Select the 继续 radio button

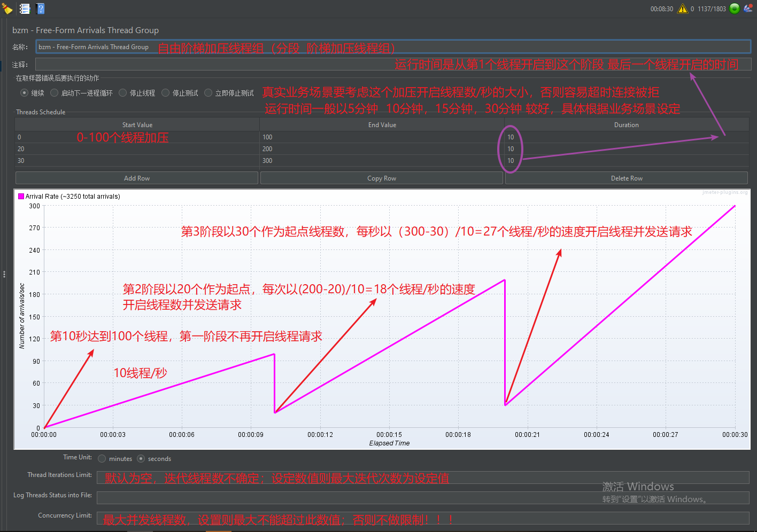pyautogui.click(x=24, y=93)
